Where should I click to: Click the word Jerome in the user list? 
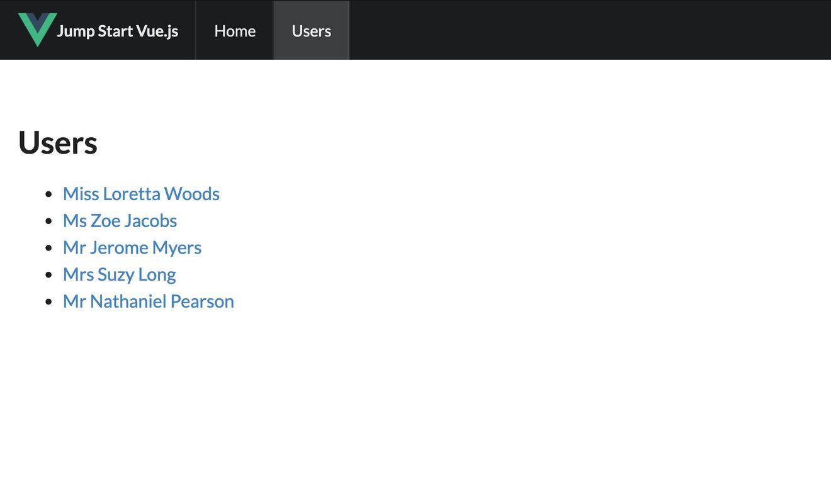[118, 248]
